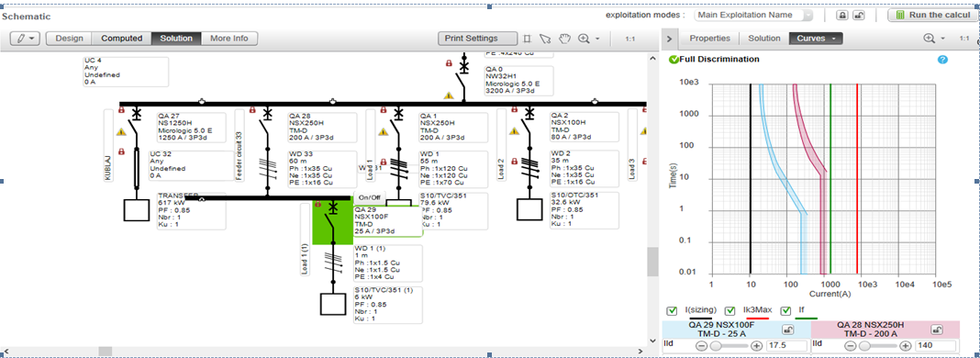Unlock the QA 29 NSX100F curve padlock

coord(788,330)
